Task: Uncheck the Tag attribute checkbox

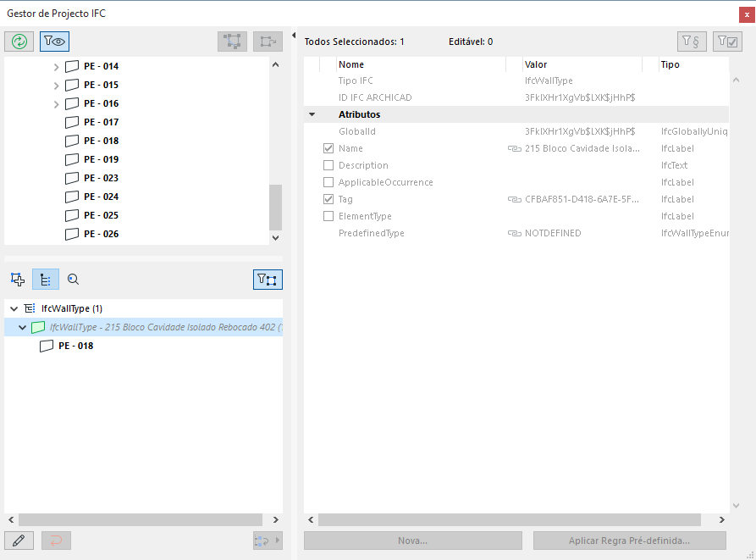Action: (328, 199)
